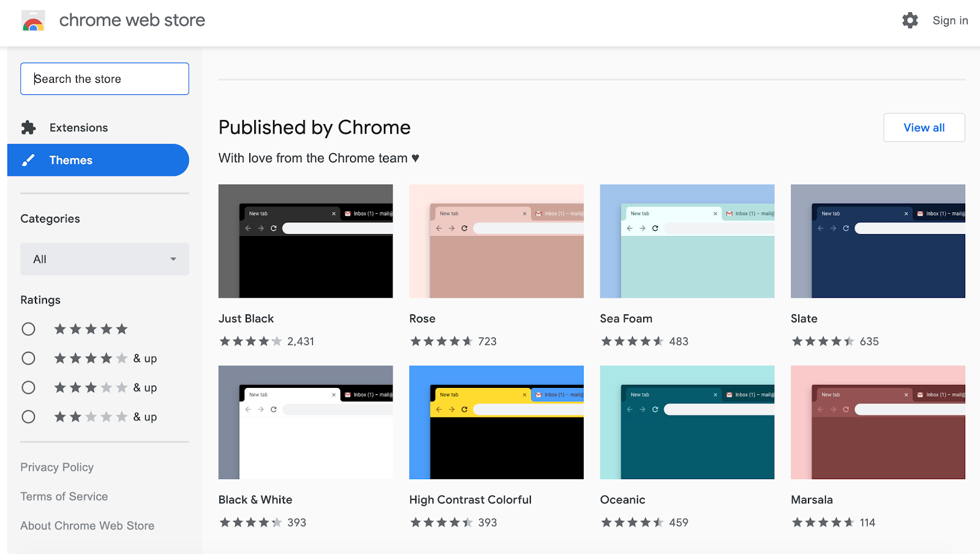Sign in to the web store
Viewport: 980px width, 554px height.
pos(950,20)
